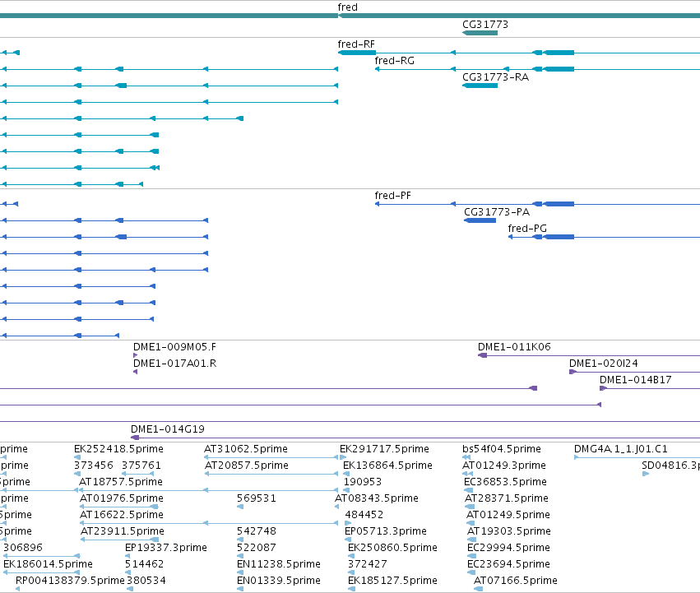The height and width of the screenshot is (593, 700).
Task: Select EK250860.5prime EST label
Action: [x=392, y=548]
